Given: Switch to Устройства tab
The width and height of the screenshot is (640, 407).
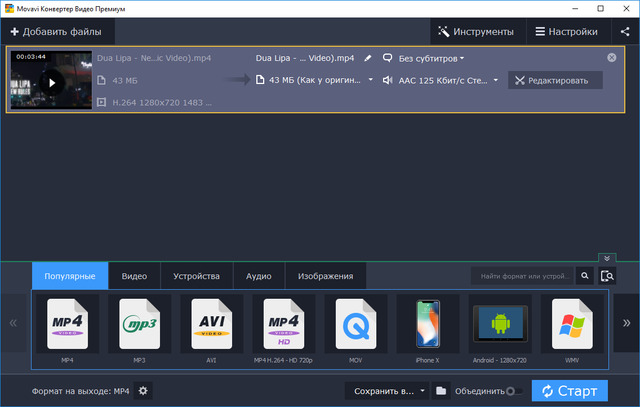Looking at the screenshot, I should coord(196,275).
